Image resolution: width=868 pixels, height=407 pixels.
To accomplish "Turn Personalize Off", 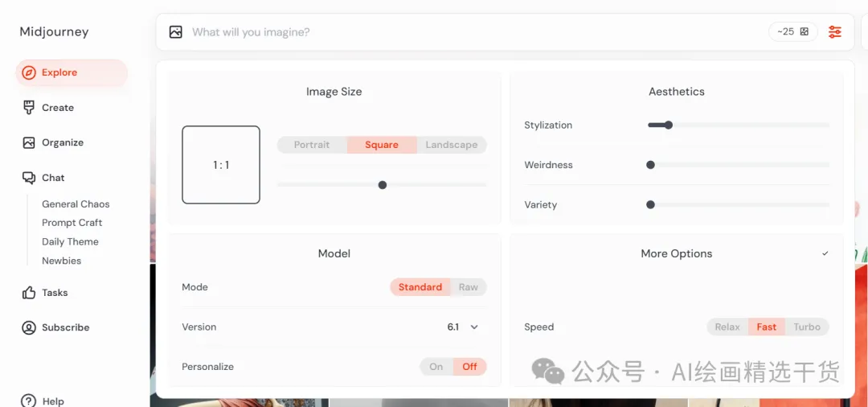I will click(469, 367).
